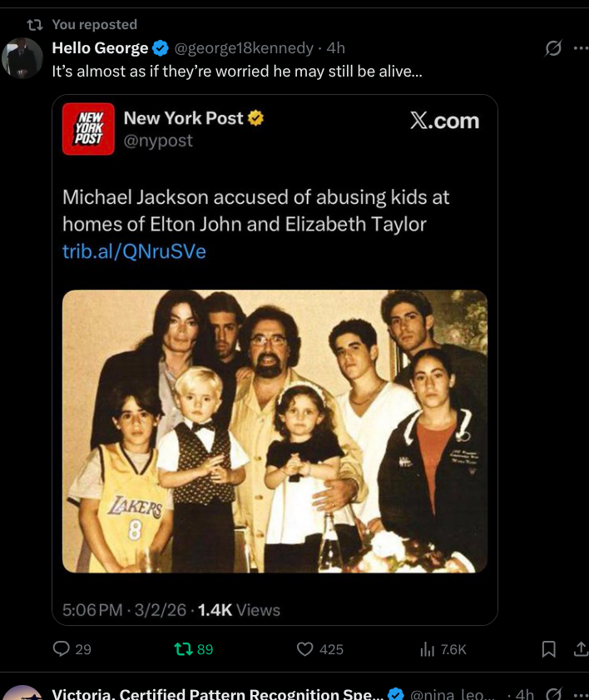The height and width of the screenshot is (700, 589).
Task: Open Victoria's display name profile
Action: click(x=218, y=693)
